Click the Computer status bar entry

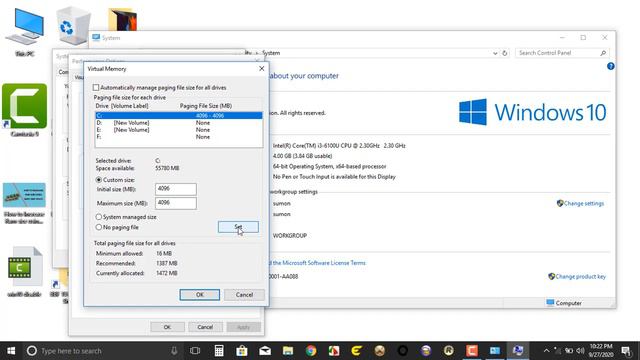click(x=564, y=303)
